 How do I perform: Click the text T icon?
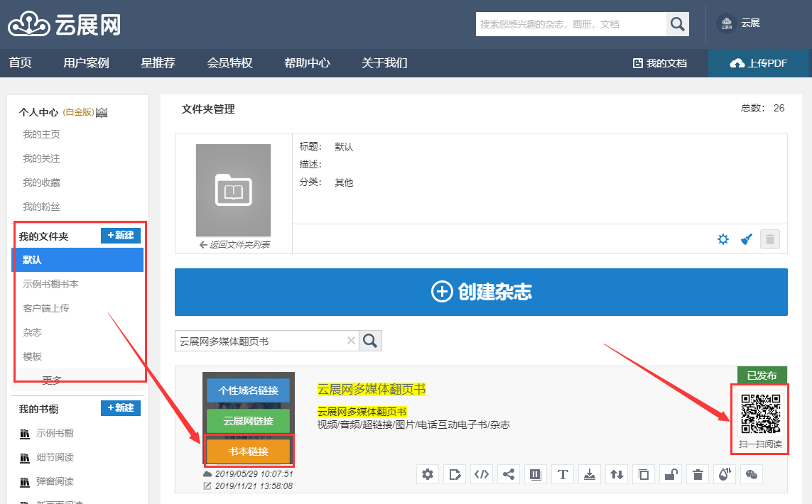click(x=563, y=474)
